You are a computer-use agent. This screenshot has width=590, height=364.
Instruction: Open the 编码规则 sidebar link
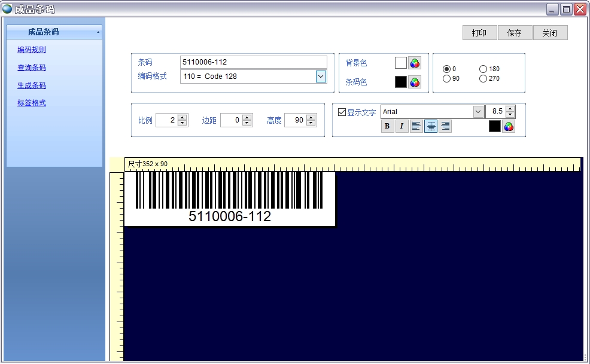click(x=31, y=50)
